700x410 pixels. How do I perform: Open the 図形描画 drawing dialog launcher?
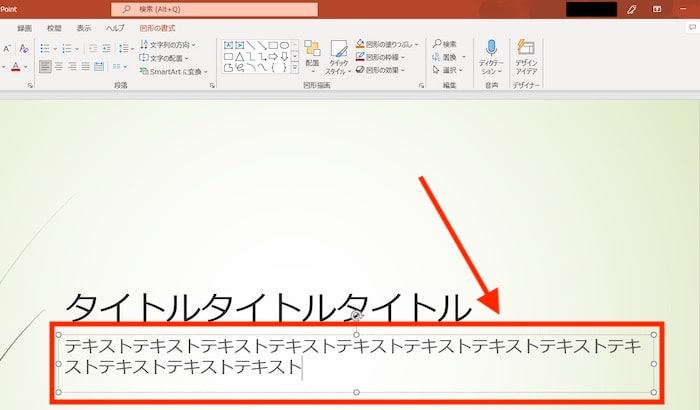click(x=421, y=85)
